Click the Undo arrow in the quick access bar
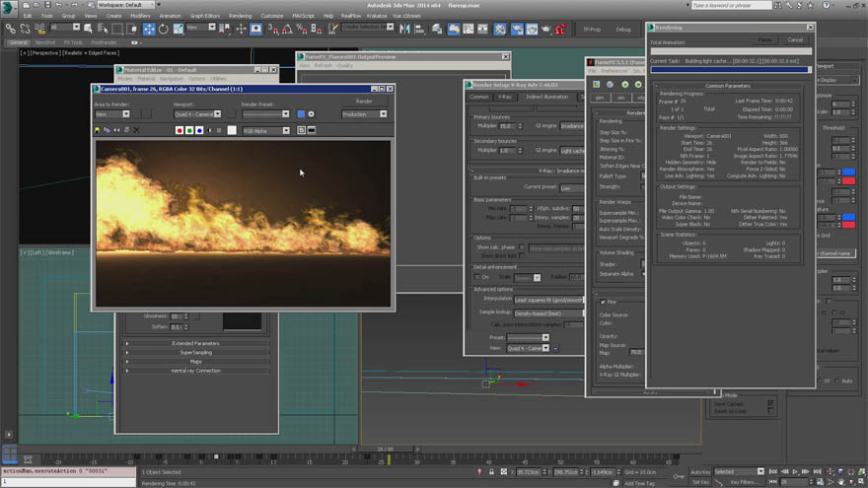This screenshot has width=868, height=488. pos(58,5)
